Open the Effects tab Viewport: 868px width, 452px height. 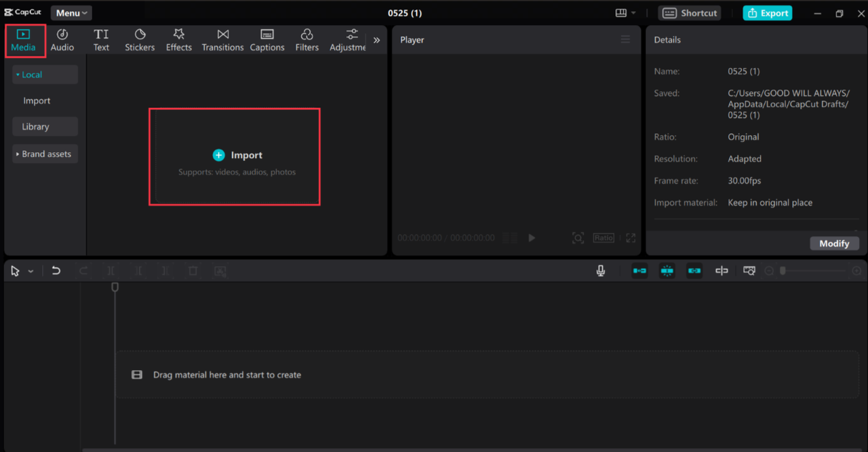coord(179,41)
